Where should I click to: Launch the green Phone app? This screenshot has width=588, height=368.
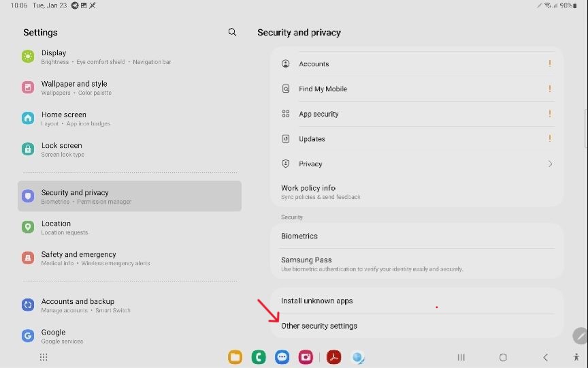pos(259,356)
